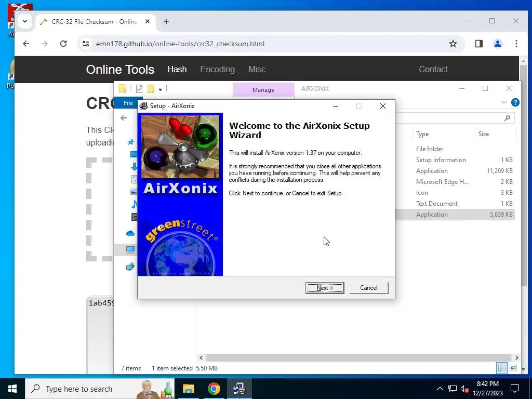Select Downloads arrow icon in Explorer sidebar

pos(134,167)
